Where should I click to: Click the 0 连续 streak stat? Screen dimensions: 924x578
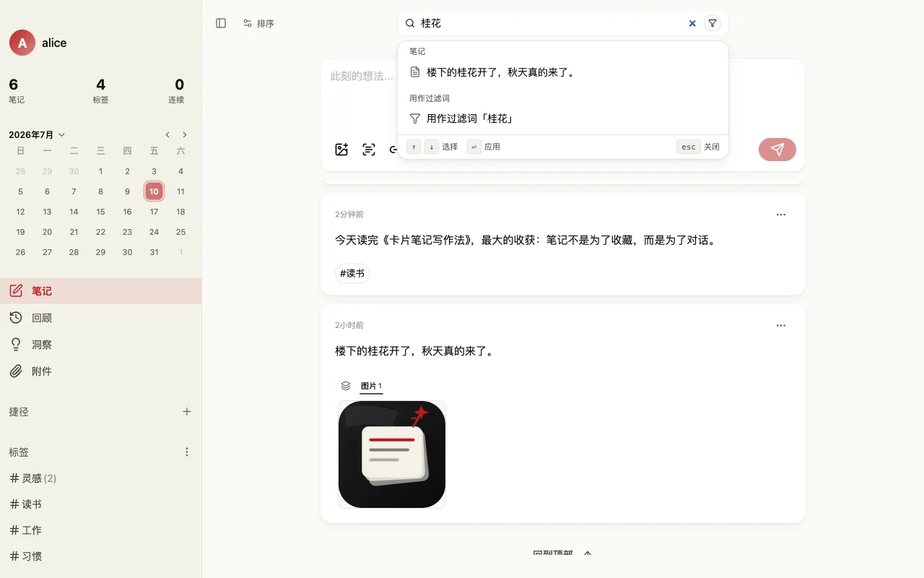click(x=177, y=90)
